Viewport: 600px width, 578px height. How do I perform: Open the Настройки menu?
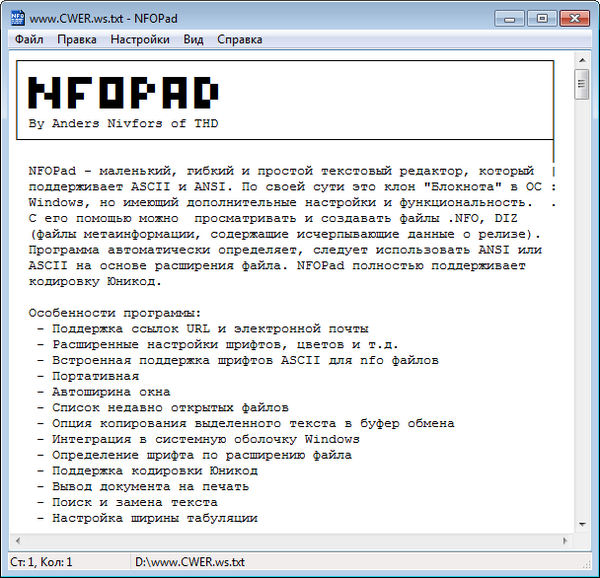point(140,40)
